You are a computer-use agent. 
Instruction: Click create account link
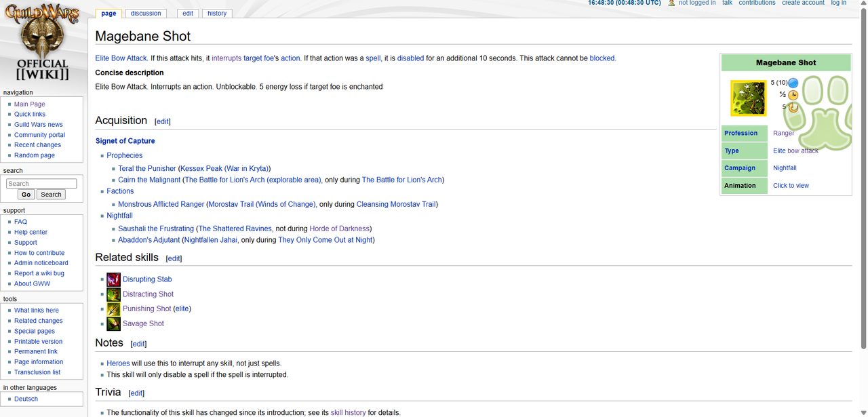coord(803,3)
